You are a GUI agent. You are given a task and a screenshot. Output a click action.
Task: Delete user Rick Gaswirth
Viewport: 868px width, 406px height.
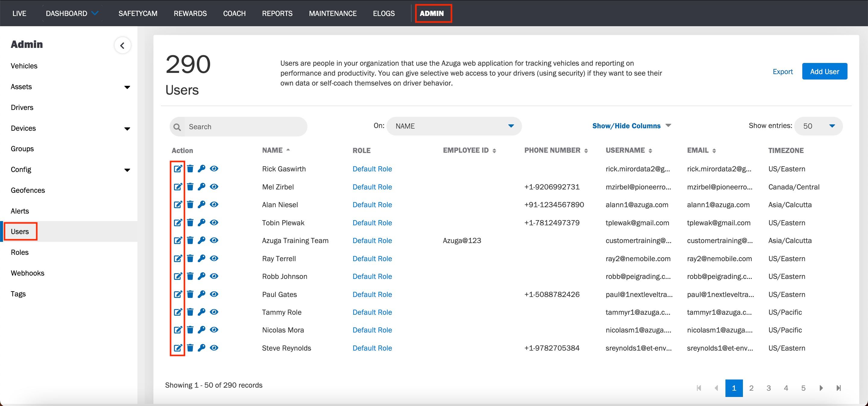(x=190, y=169)
